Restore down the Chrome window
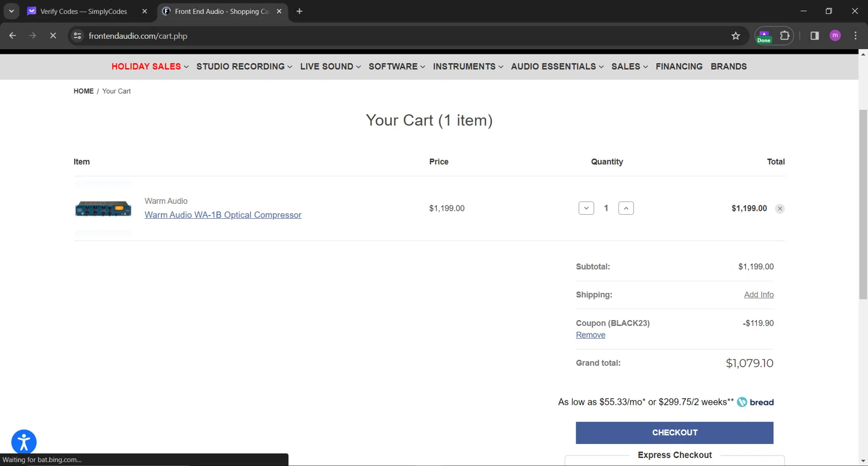 pyautogui.click(x=829, y=11)
